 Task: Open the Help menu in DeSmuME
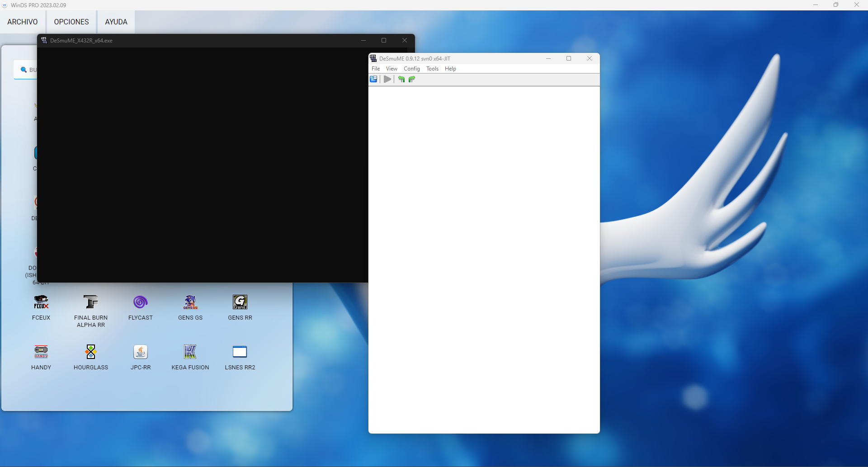coord(450,69)
